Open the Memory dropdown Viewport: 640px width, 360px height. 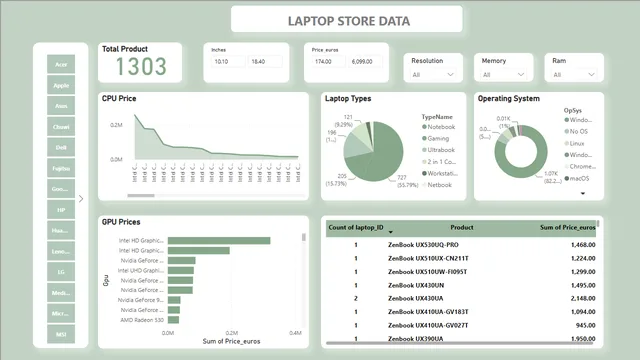pyautogui.click(x=503, y=75)
